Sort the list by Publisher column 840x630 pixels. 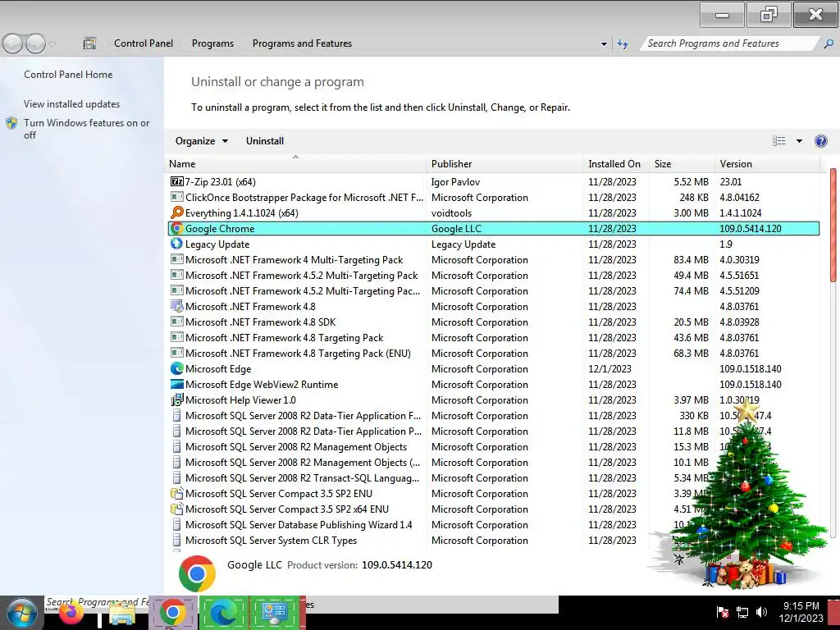(x=504, y=164)
